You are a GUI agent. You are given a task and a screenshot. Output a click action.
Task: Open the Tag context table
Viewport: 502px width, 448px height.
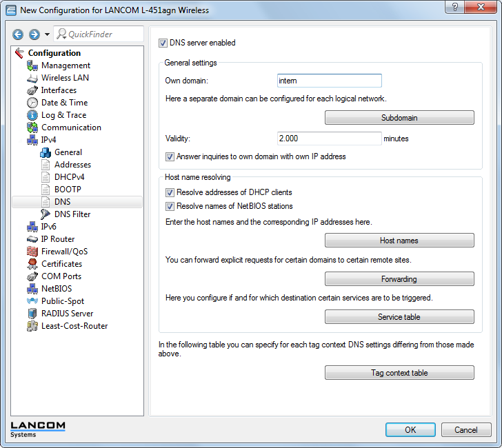pyautogui.click(x=399, y=373)
